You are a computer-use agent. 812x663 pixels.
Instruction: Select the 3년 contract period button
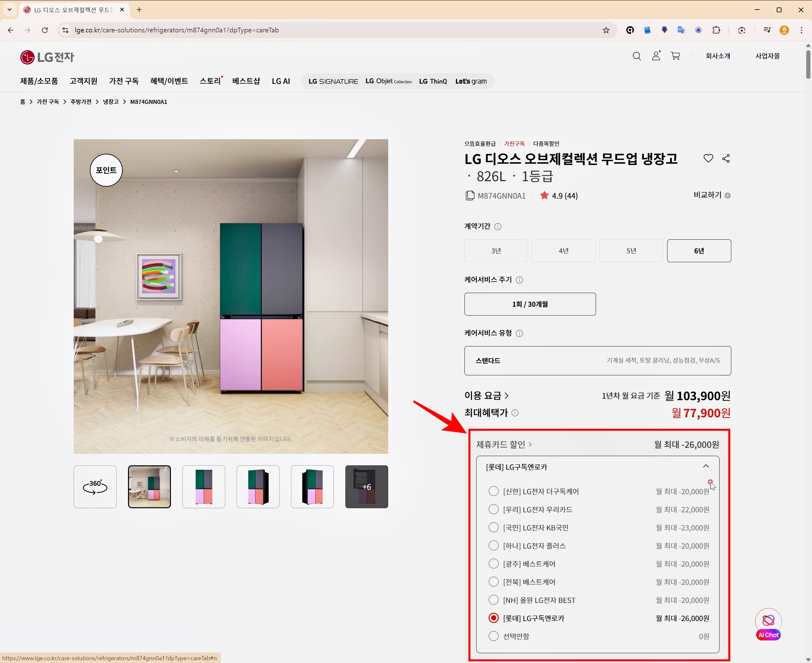point(496,250)
